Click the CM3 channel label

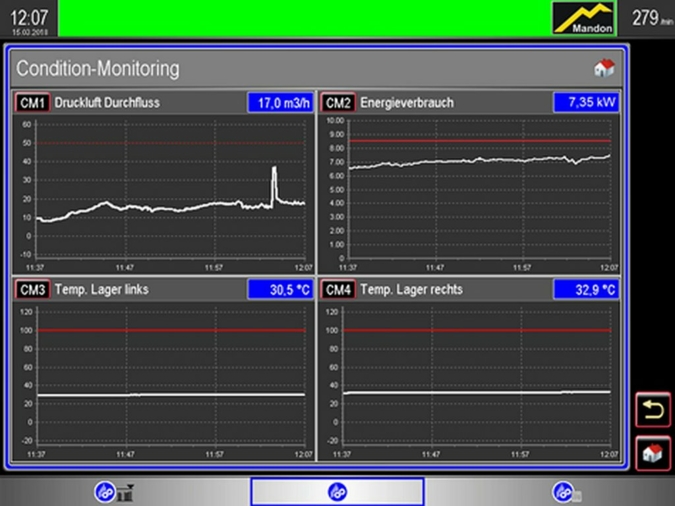coord(33,289)
